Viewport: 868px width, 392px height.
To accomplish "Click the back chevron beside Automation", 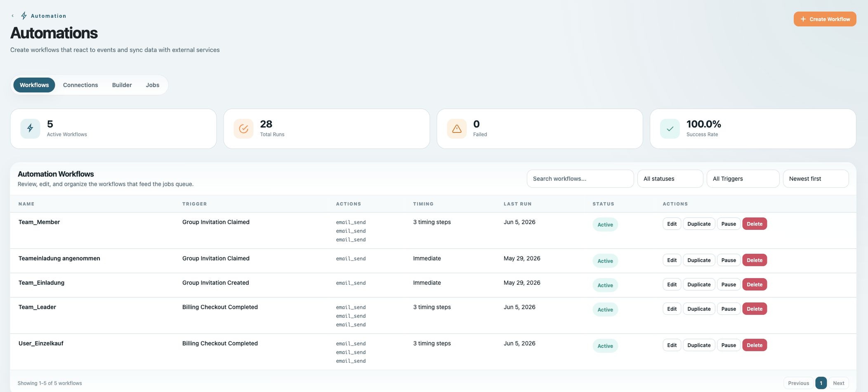I will [12, 15].
